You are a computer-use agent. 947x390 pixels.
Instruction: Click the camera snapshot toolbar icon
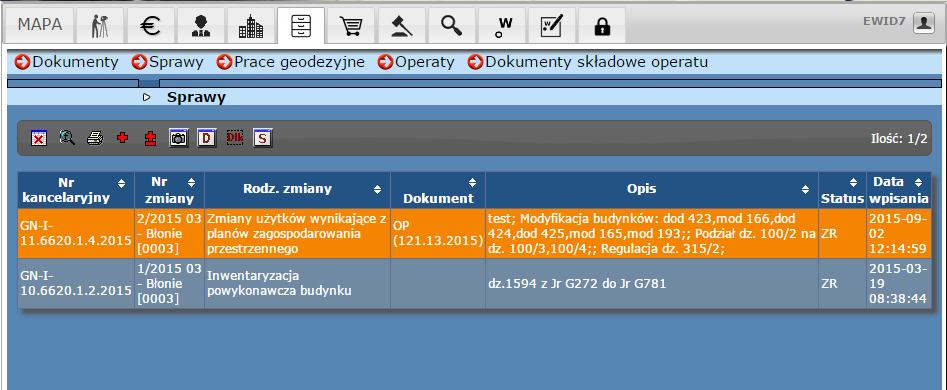pyautogui.click(x=178, y=138)
